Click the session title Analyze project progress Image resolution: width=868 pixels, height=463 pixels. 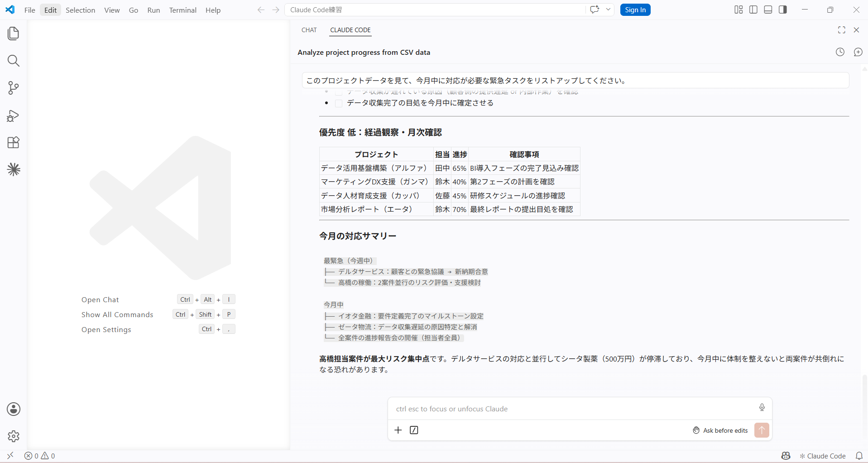tap(364, 53)
